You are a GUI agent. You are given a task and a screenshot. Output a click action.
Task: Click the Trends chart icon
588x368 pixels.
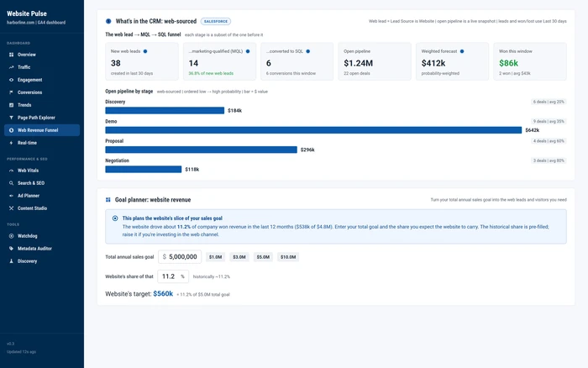[x=11, y=105]
